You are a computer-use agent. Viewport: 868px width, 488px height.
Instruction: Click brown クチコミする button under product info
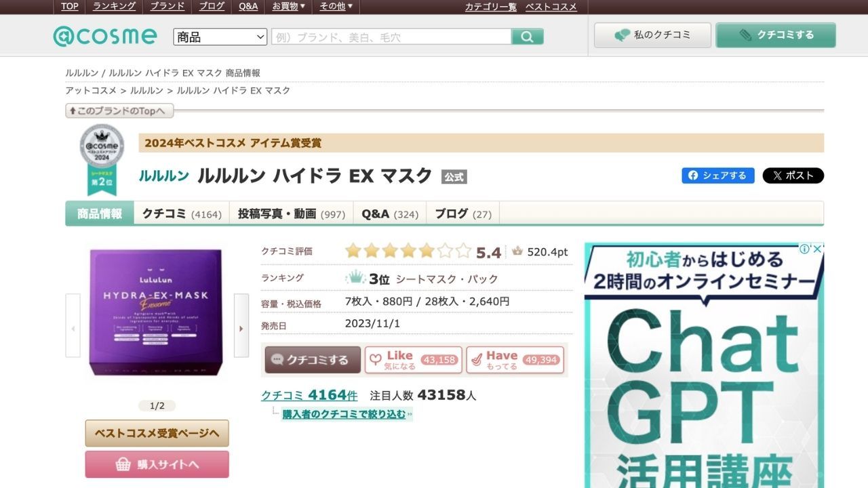(313, 360)
